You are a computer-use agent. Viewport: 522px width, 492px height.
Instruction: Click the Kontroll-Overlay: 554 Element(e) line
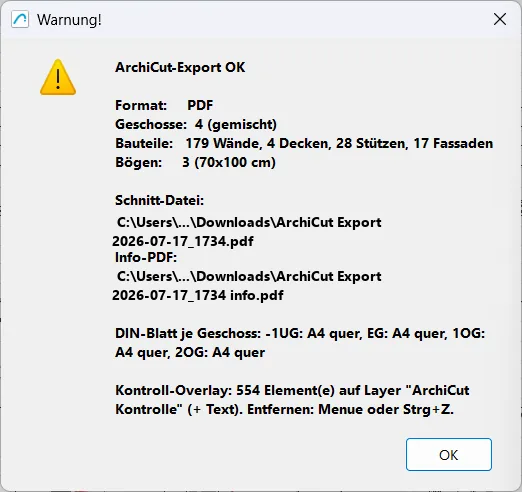coord(292,390)
